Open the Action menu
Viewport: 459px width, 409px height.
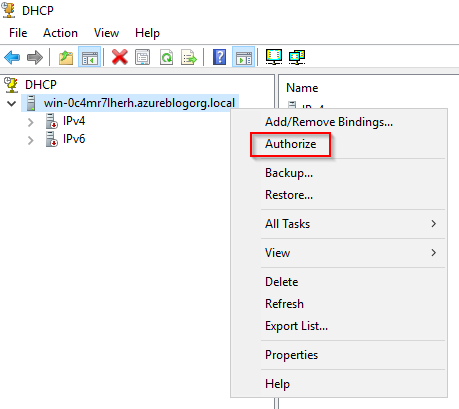[60, 33]
